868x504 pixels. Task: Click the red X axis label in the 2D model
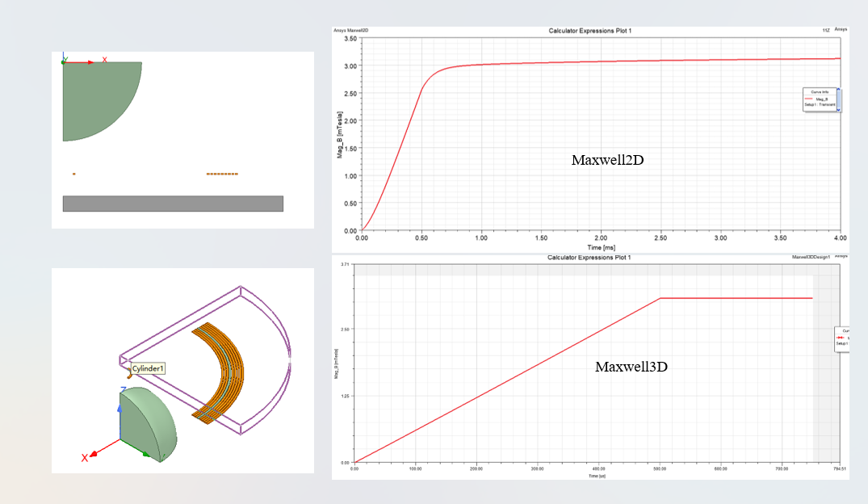105,59
